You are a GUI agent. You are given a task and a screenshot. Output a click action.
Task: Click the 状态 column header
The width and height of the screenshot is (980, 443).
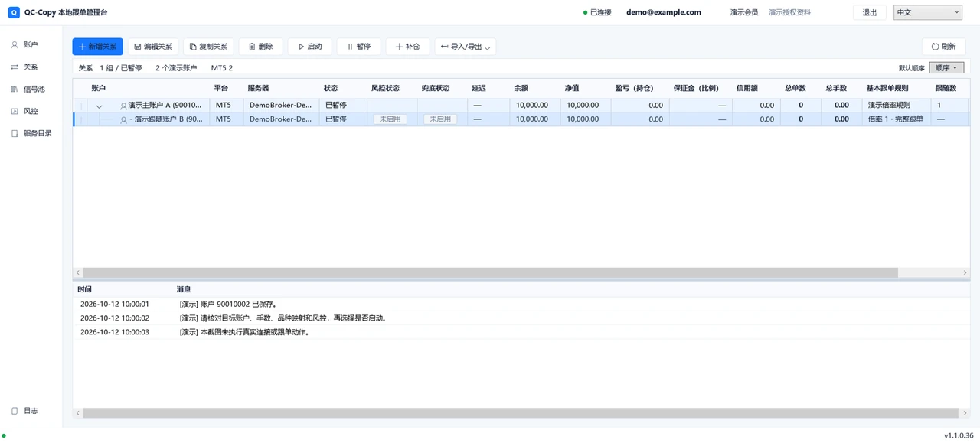point(331,88)
